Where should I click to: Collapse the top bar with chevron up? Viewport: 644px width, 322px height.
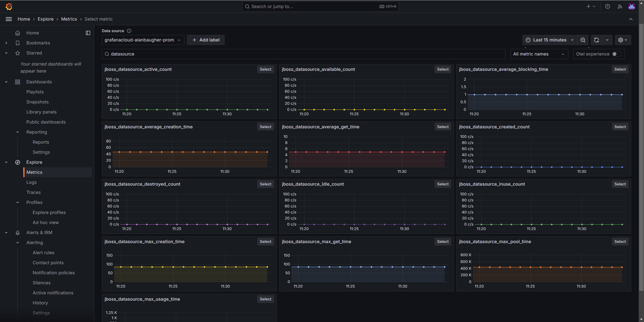631,19
